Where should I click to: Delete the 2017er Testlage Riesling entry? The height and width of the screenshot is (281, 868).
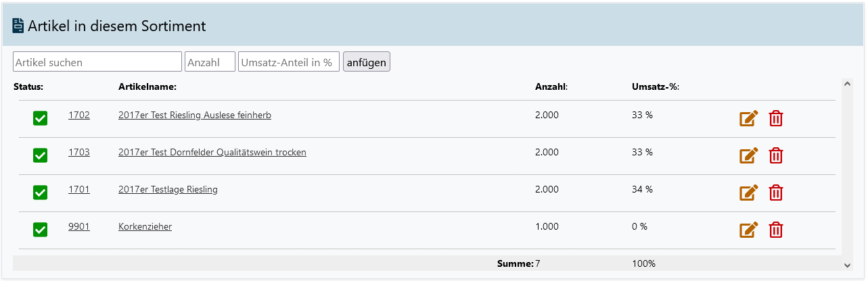[x=776, y=193]
